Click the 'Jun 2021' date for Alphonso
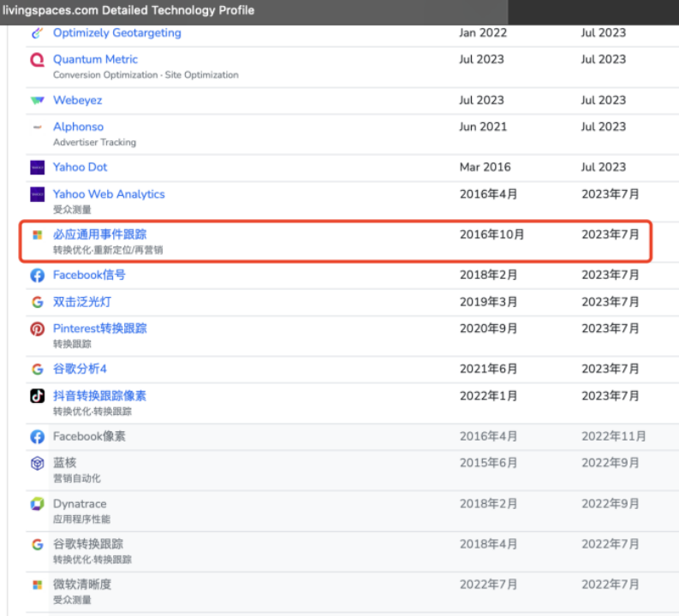Screen dimensions: 679x616 (x=483, y=127)
